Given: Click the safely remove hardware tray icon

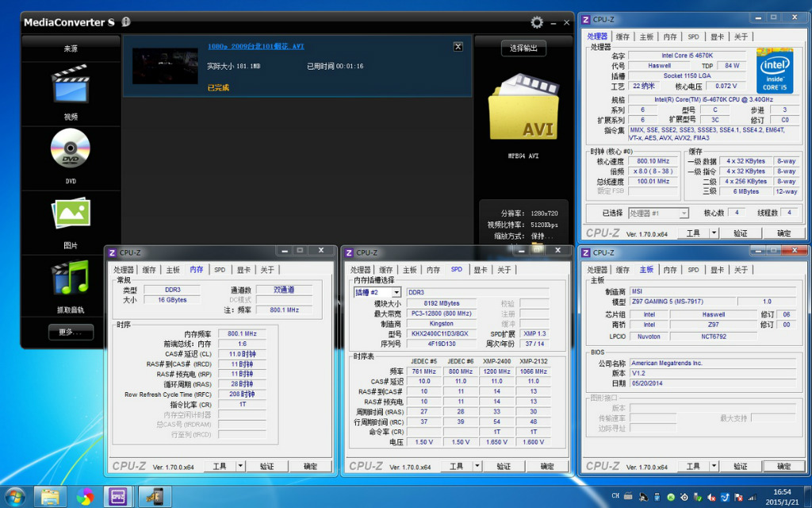Looking at the screenshot, I should [698, 497].
